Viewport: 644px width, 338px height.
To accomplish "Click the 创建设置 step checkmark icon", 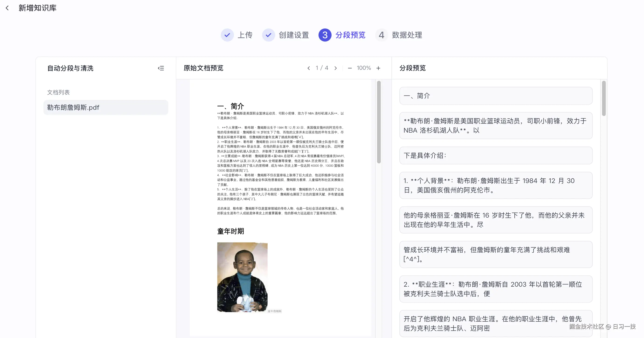I will [x=268, y=35].
